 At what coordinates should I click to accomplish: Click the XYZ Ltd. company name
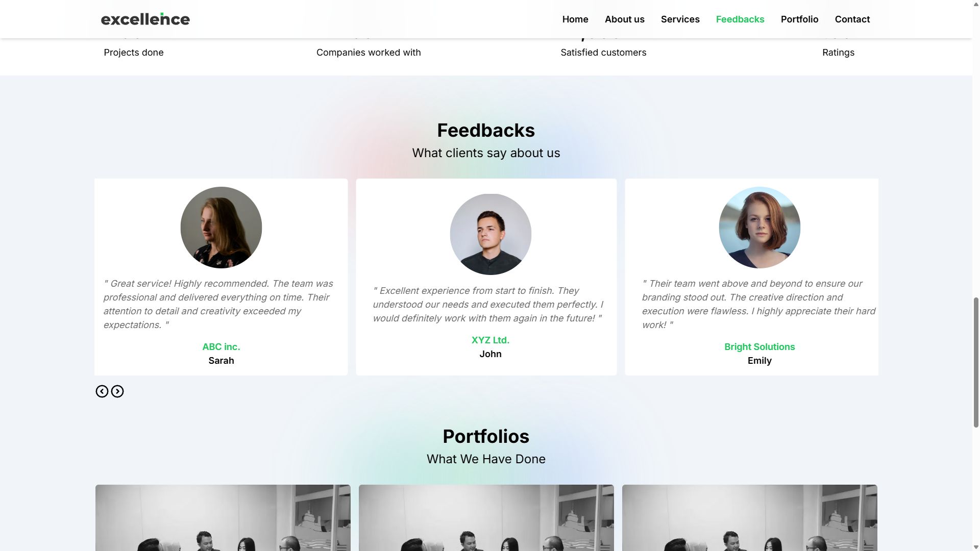point(491,340)
